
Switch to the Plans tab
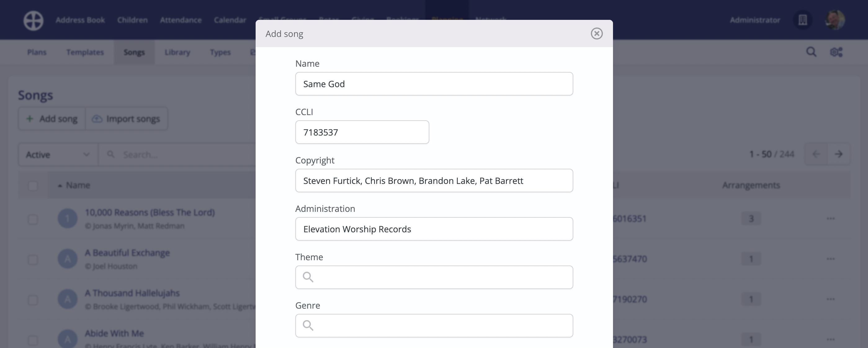pyautogui.click(x=37, y=52)
